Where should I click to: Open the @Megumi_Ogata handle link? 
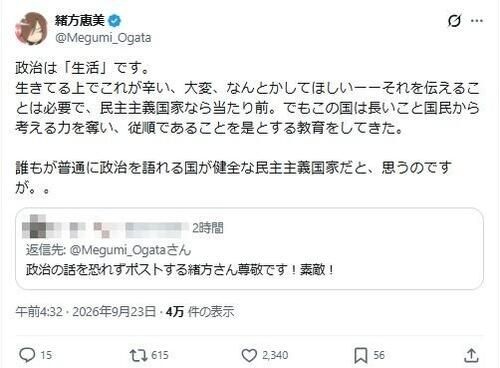(103, 38)
